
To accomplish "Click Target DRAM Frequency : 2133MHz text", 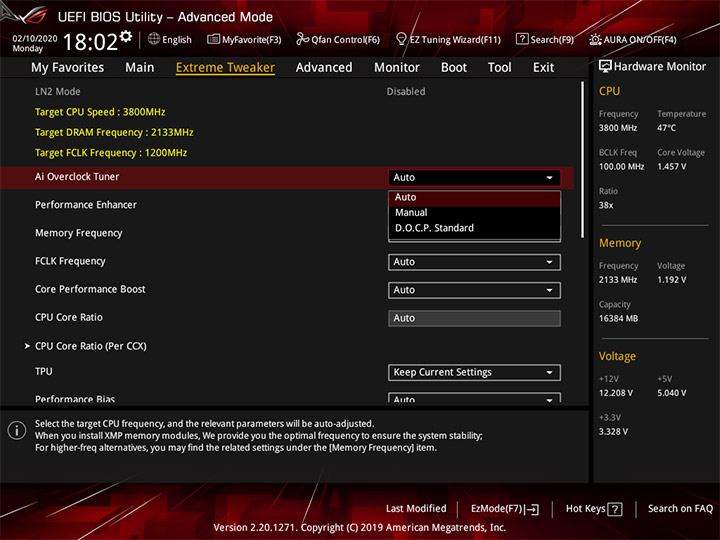I will click(114, 132).
